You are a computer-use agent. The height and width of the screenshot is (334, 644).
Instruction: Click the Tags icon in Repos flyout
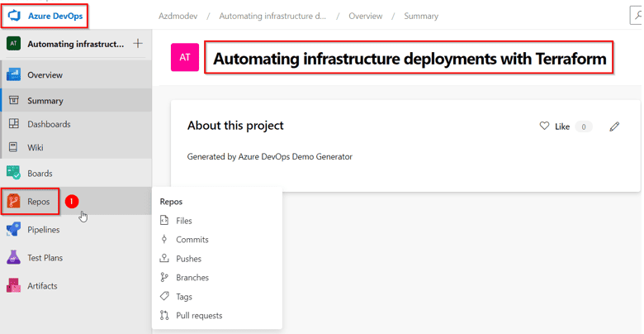[x=164, y=296]
